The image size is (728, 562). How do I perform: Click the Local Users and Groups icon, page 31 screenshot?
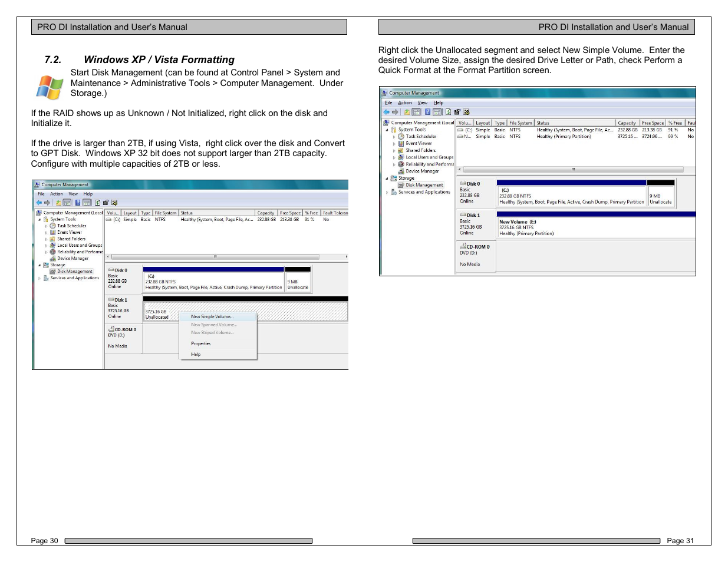coord(401,157)
